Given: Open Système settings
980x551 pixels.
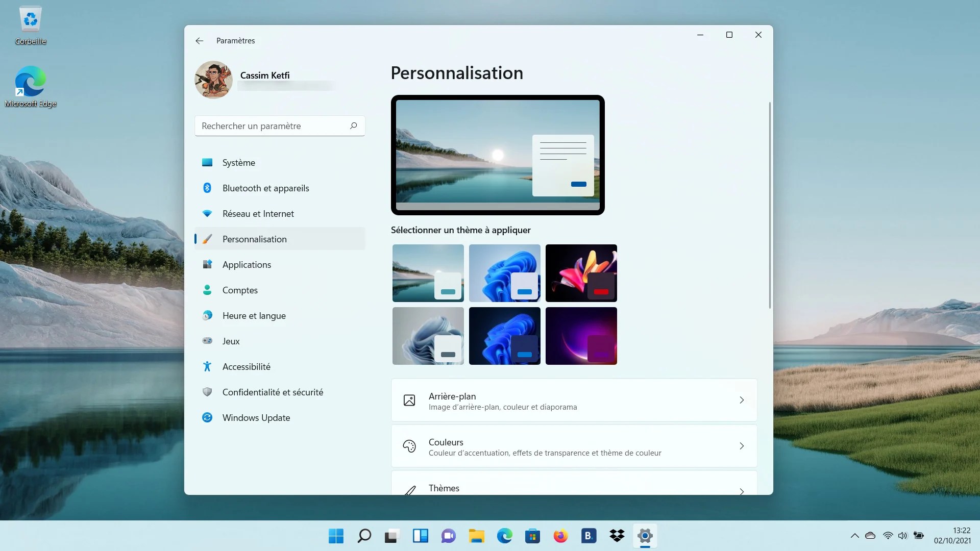Looking at the screenshot, I should point(280,163).
